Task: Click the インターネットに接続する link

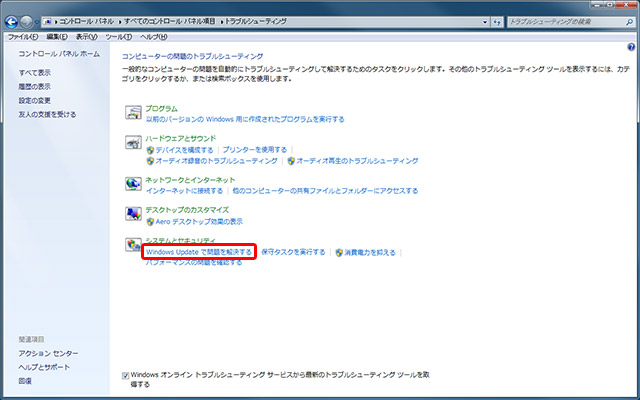Action: pyautogui.click(x=184, y=190)
